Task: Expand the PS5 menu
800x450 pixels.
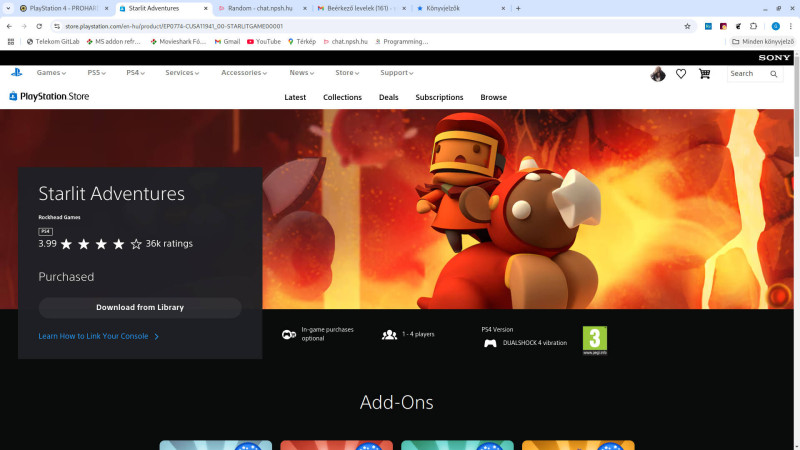Action: pos(96,72)
